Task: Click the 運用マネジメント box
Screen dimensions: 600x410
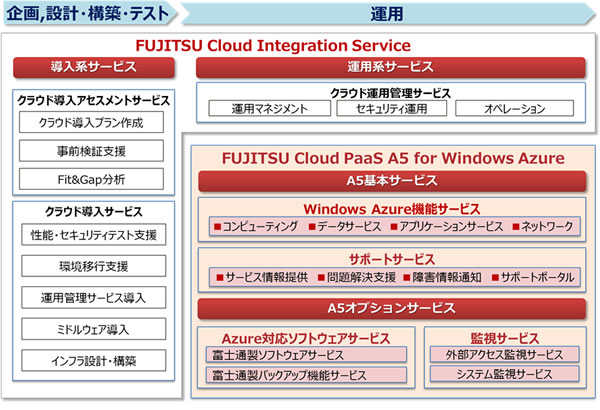Action: (270, 108)
